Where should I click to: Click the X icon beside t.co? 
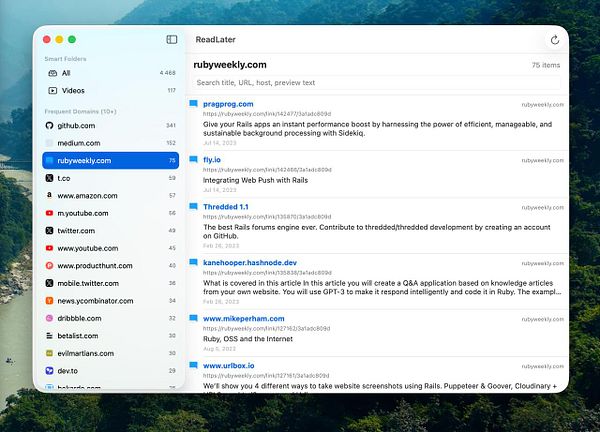click(x=49, y=178)
